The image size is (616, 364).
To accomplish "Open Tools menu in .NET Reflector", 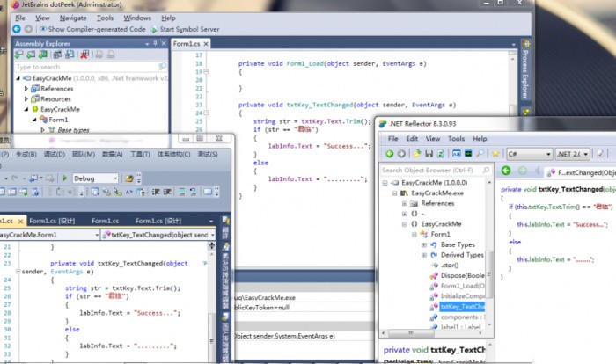I will 456,139.
